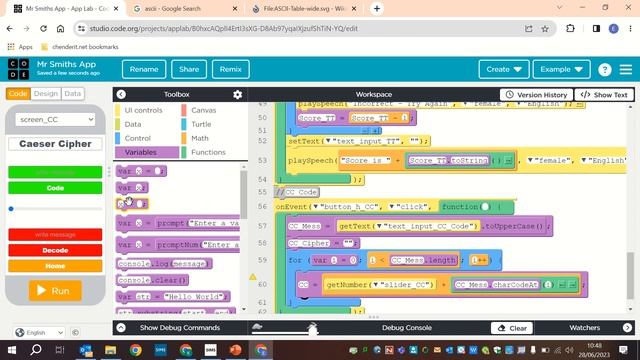Click the debug speed slider track
The width and height of the screenshot is (640, 360).
coord(284,332)
